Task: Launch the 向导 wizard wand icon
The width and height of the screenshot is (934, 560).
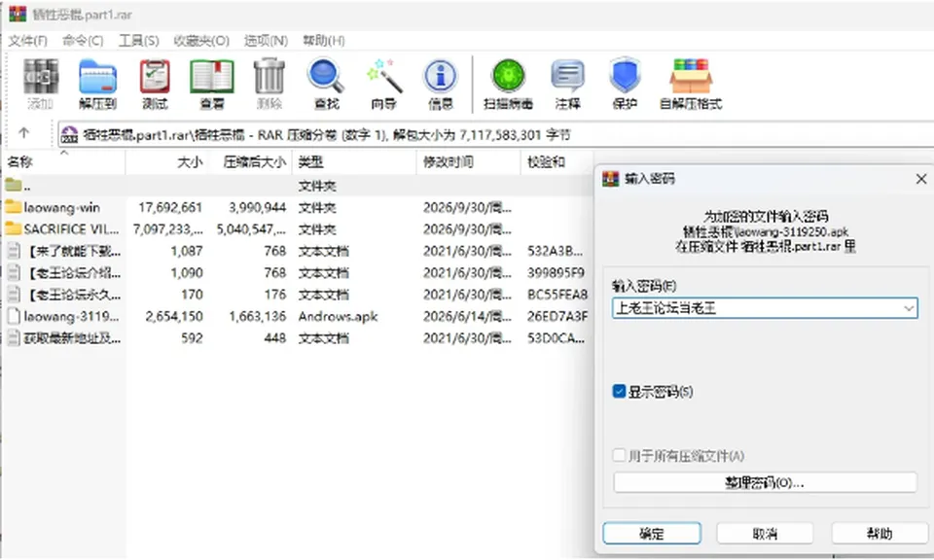Action: (x=383, y=77)
